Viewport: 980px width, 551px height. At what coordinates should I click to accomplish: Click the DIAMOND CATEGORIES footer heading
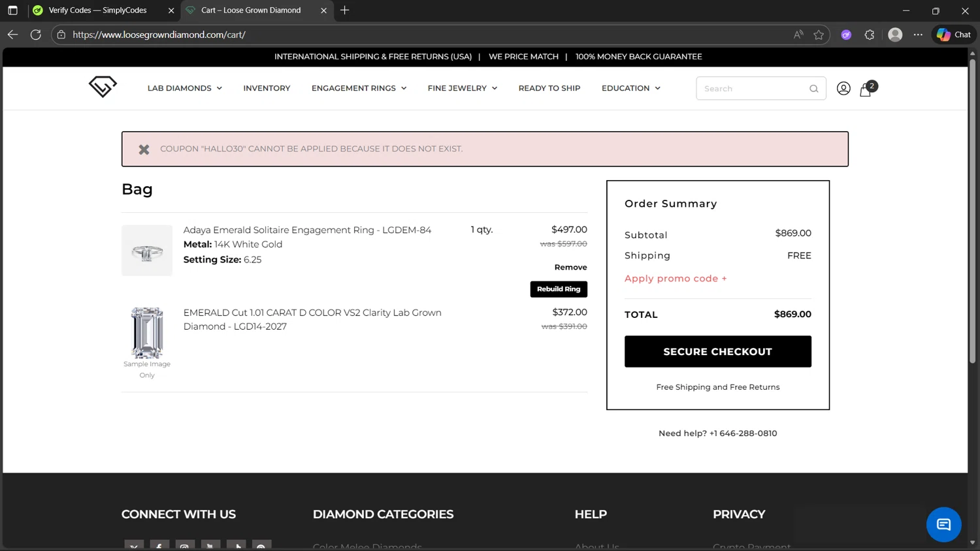[x=383, y=514]
